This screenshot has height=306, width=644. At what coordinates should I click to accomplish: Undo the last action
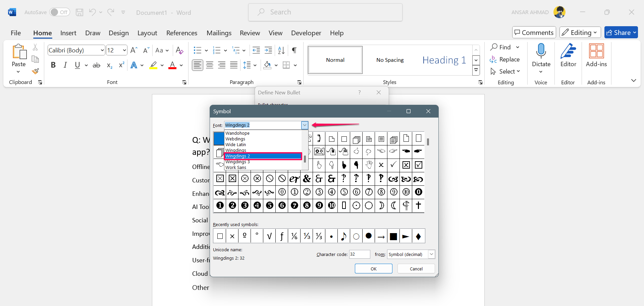pyautogui.click(x=92, y=12)
